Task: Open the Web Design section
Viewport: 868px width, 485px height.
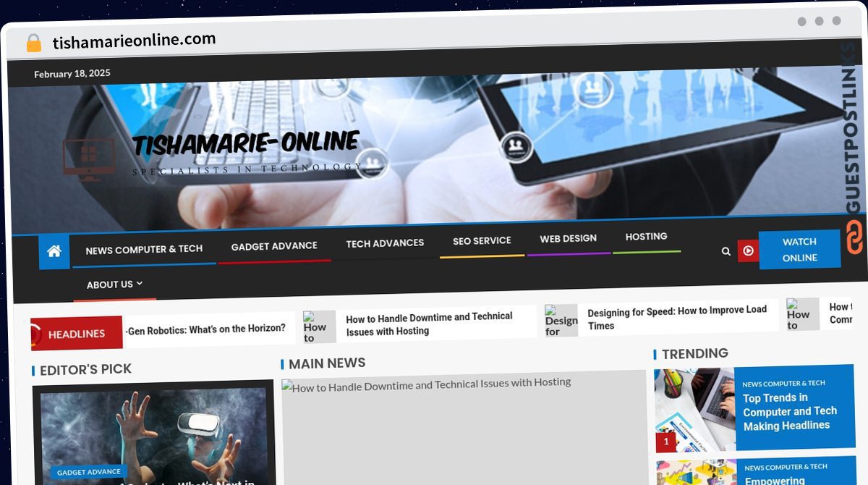Action: point(568,238)
